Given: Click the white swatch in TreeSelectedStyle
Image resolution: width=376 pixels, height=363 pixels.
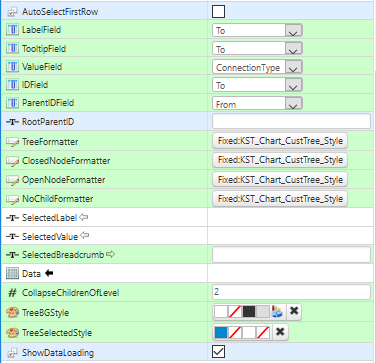Looking at the screenshot, I should tap(249, 332).
